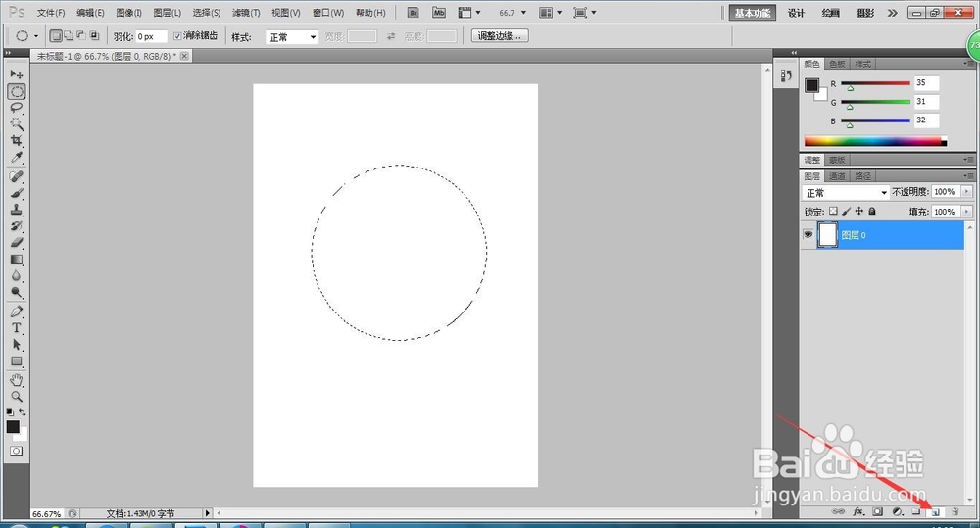Screen dimensions: 980x528
Task: Select the Lasso tool
Action: click(x=17, y=108)
